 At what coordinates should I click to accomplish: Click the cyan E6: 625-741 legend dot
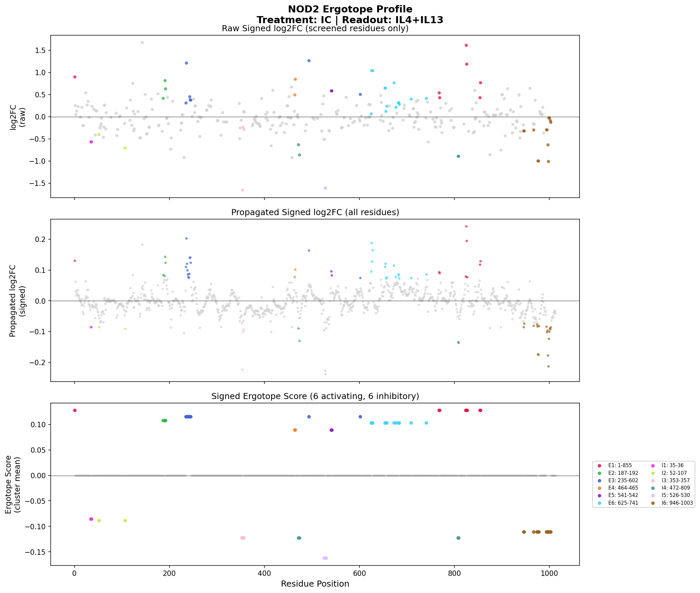tap(599, 503)
